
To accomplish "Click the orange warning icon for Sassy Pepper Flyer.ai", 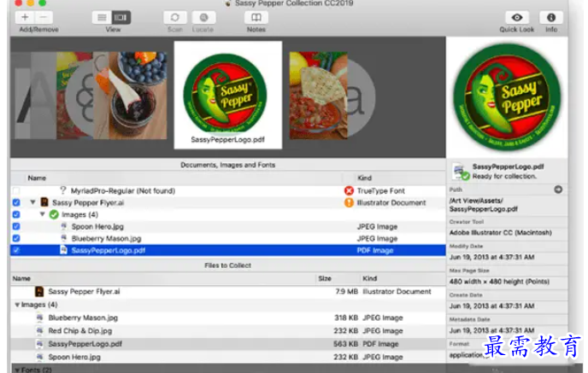I will click(x=349, y=202).
